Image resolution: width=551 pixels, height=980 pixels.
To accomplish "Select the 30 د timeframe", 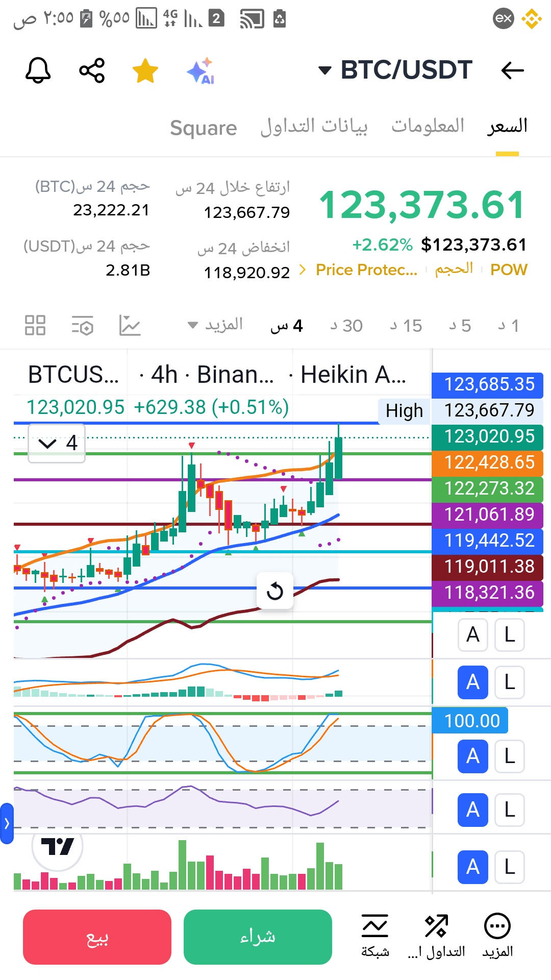I will point(346,326).
